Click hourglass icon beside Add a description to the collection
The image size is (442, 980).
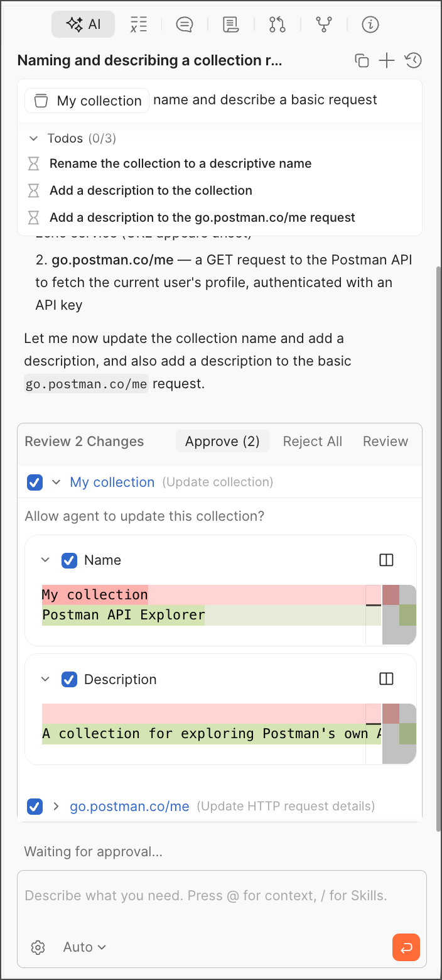pos(34,191)
